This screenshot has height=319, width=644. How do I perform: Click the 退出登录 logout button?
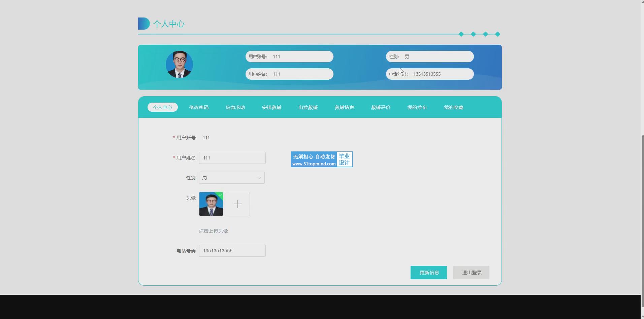(x=471, y=273)
